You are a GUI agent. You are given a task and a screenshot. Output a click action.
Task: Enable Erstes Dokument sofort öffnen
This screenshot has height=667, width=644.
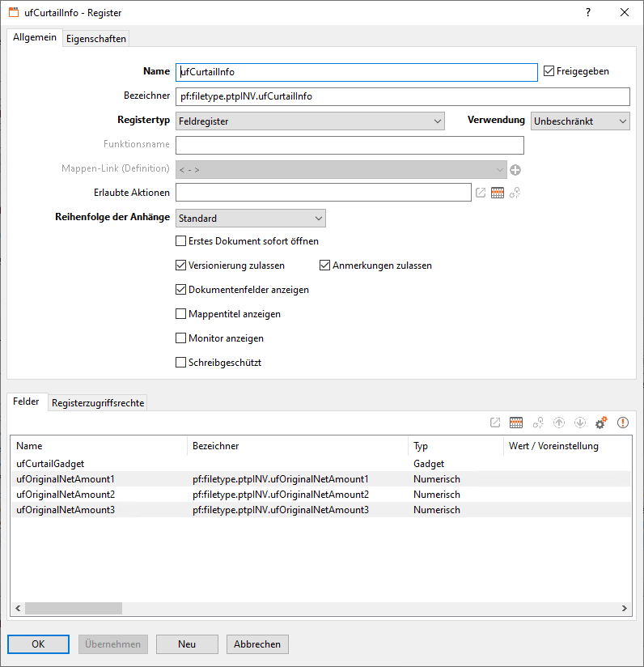180,241
